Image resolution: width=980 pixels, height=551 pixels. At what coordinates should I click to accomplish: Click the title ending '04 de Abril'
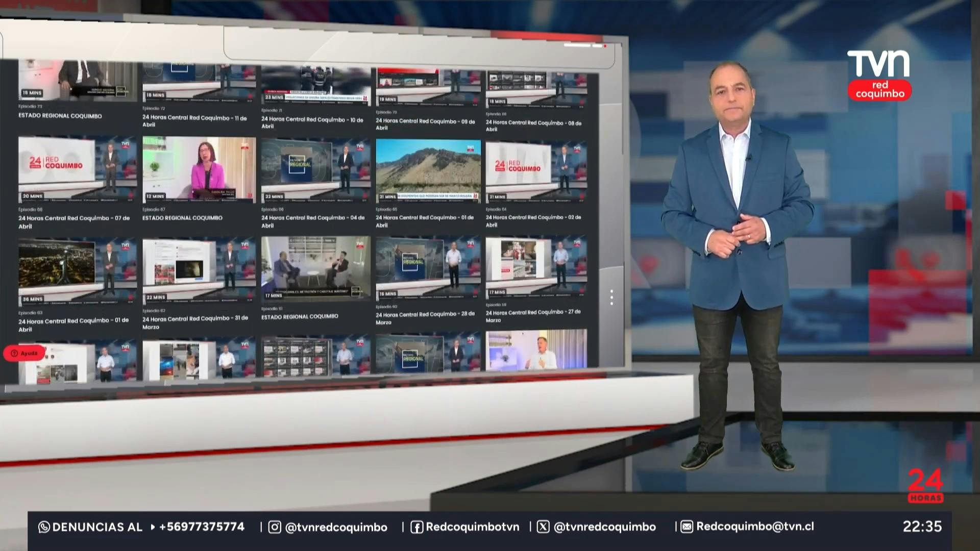313,221
